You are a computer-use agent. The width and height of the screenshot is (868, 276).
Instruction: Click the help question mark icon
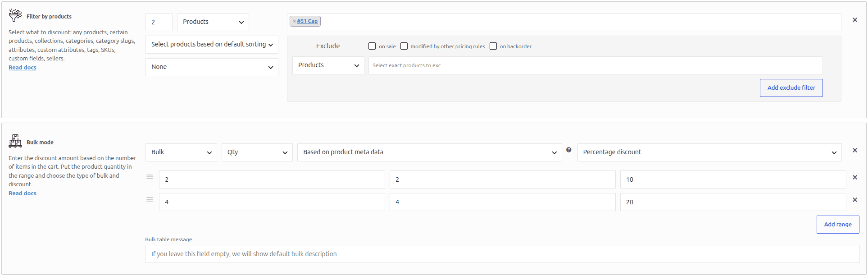tap(569, 150)
